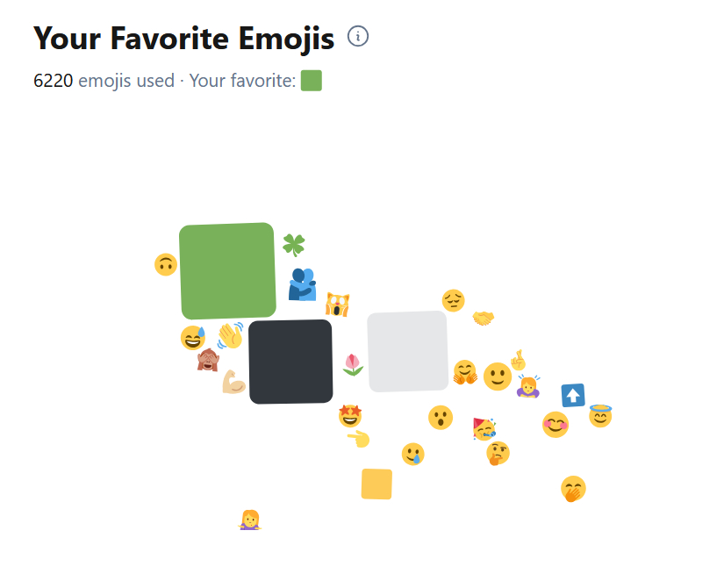Select the flexed bicep emoji

coord(233,382)
